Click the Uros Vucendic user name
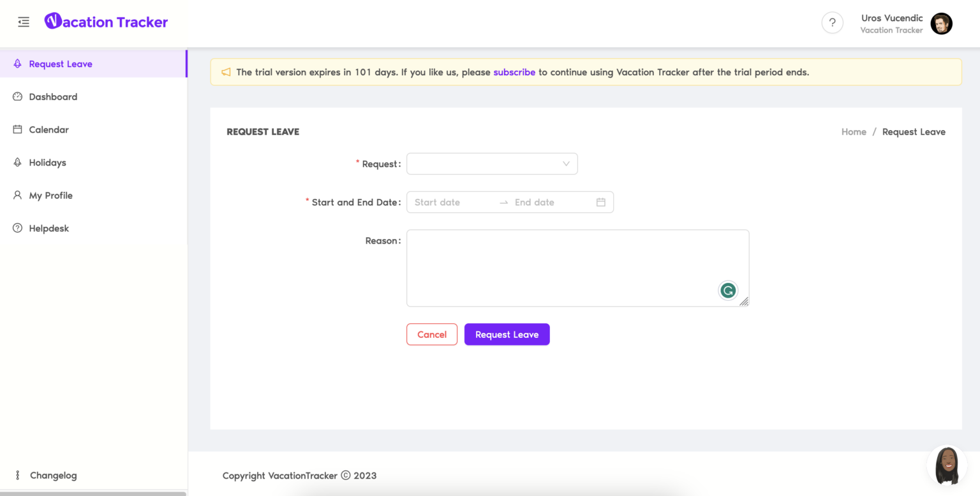 (x=892, y=18)
